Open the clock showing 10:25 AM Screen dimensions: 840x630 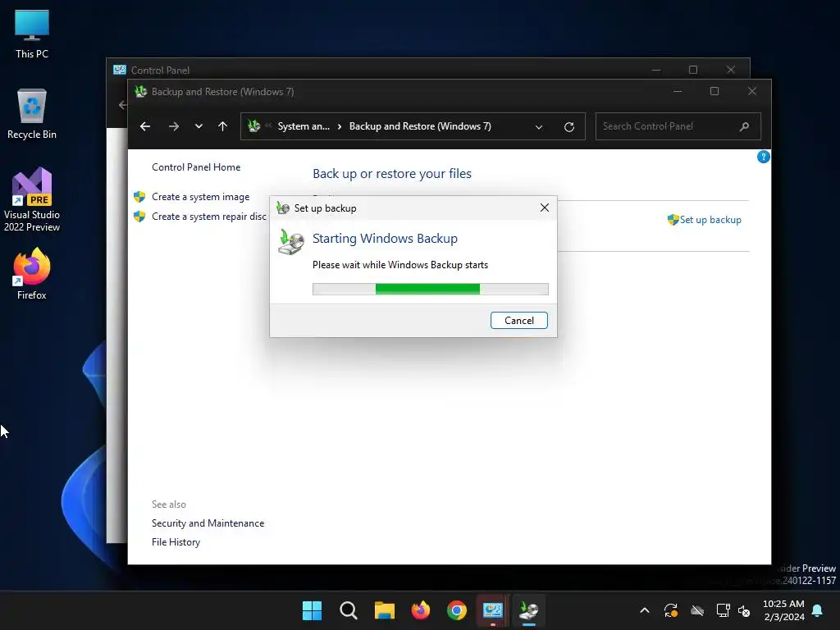pos(783,610)
